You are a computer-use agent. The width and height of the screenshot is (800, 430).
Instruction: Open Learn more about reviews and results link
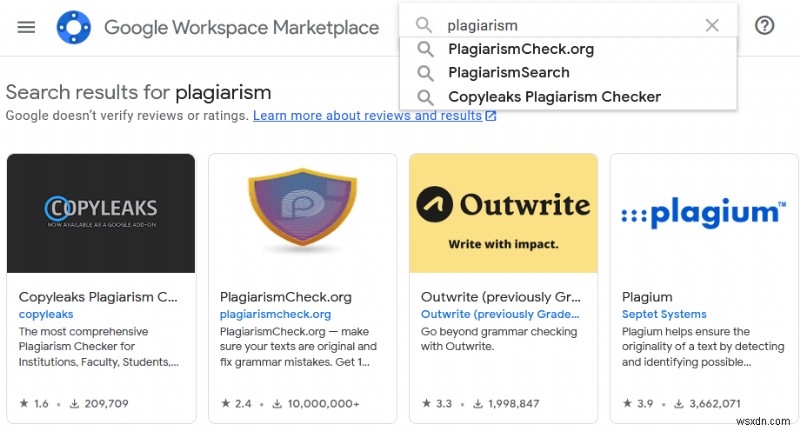pyautogui.click(x=367, y=116)
